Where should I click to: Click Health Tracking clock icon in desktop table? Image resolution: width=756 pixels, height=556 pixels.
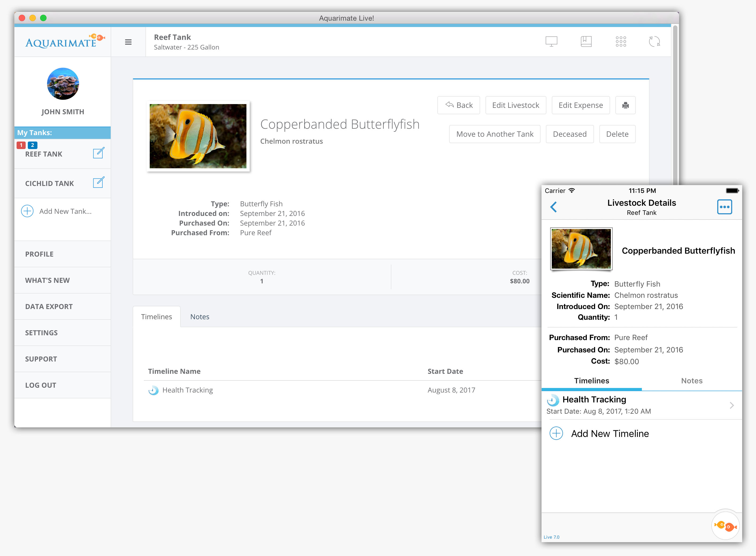pos(153,390)
